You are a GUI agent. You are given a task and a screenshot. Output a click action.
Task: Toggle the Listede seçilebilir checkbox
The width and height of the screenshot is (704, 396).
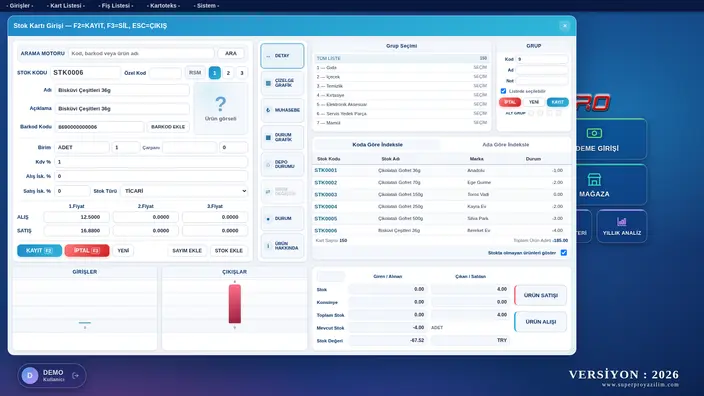pos(503,91)
